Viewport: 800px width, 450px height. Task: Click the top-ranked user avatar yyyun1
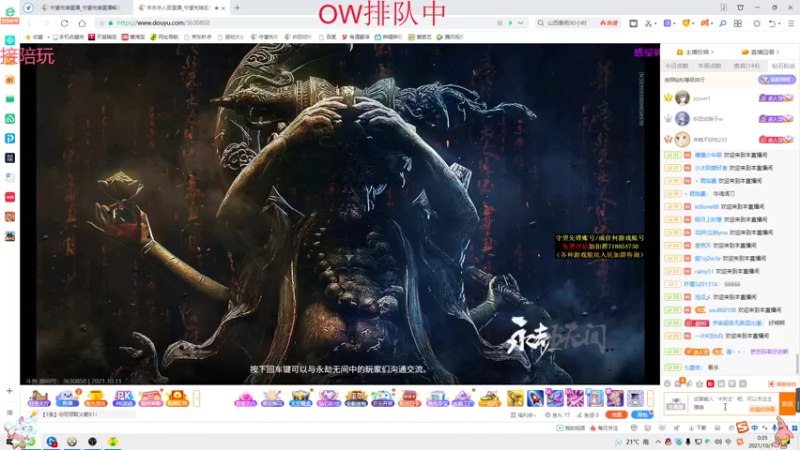click(682, 97)
